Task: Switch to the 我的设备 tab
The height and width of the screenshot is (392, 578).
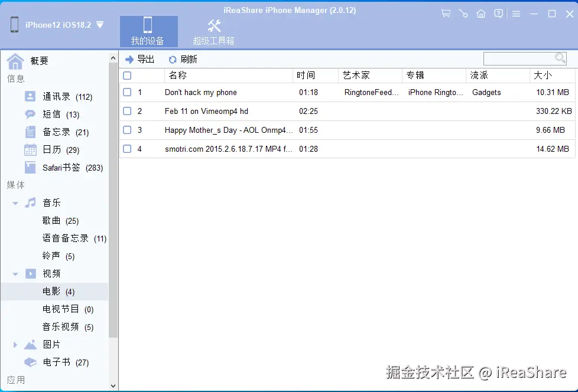Action: point(148,32)
